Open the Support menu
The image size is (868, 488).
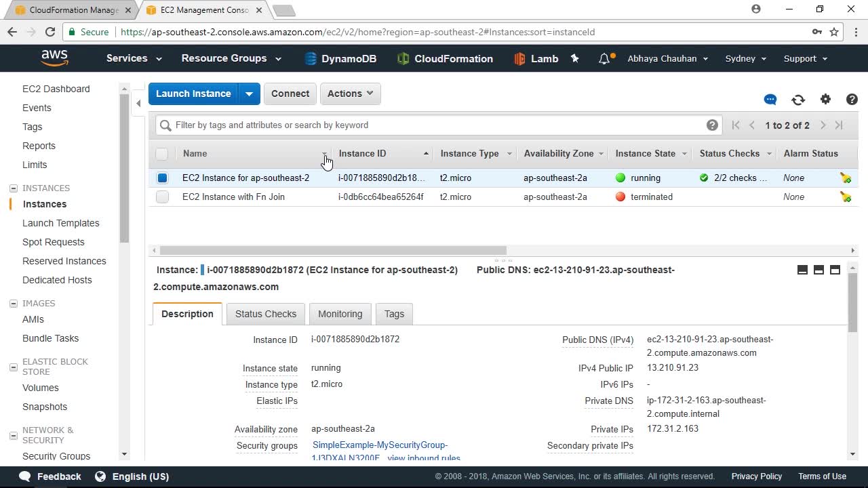[806, 58]
